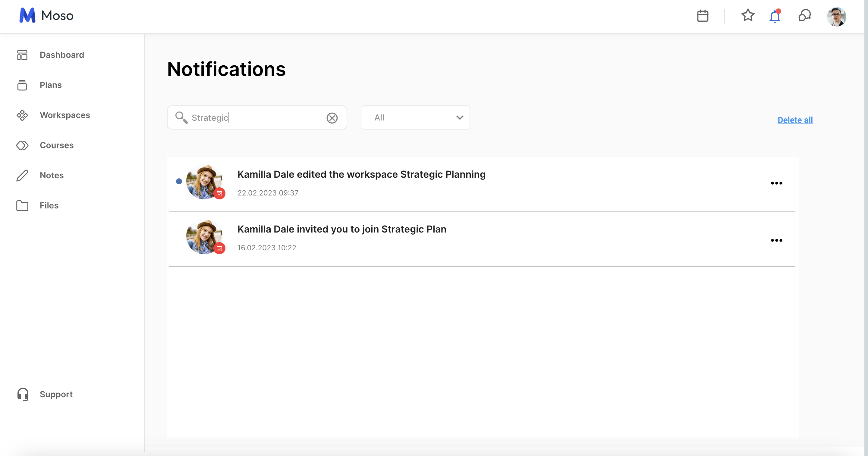Toggle unread blue dot on first notification
This screenshot has height=456, width=868.
tap(179, 182)
